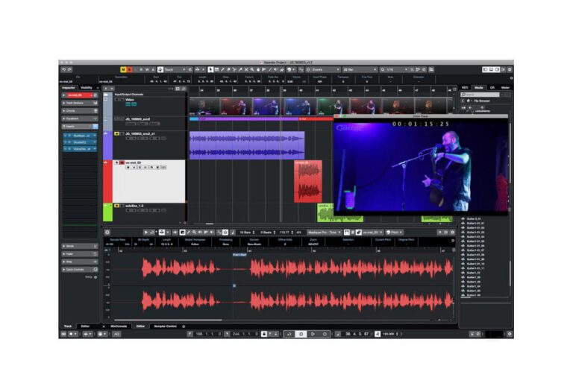The image size is (573, 392).
Task: Open the Sampler Control tab
Action: tap(165, 326)
